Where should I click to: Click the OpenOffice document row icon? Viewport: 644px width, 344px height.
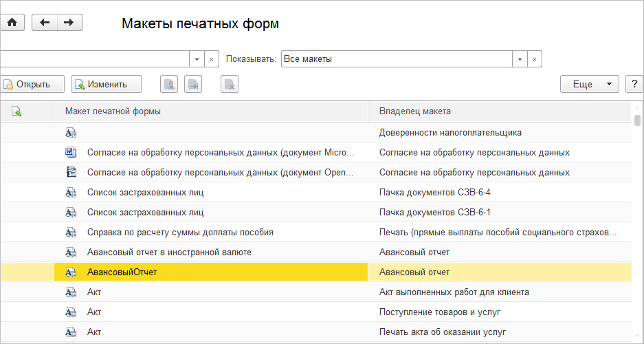[x=71, y=173]
